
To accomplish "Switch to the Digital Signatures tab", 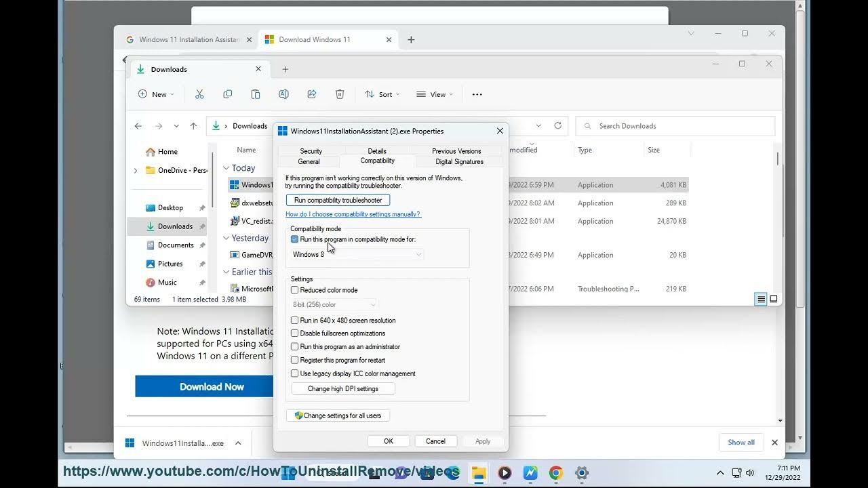I will tap(459, 161).
